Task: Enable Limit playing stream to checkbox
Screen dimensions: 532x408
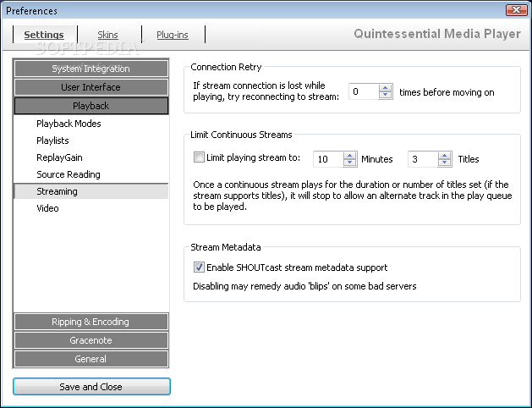Action: (x=199, y=157)
